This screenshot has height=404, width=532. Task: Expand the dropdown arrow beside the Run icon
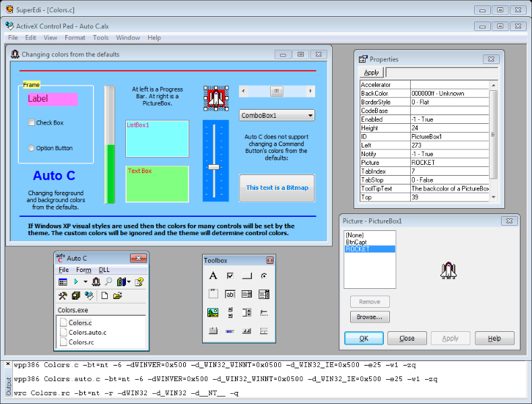click(x=85, y=281)
